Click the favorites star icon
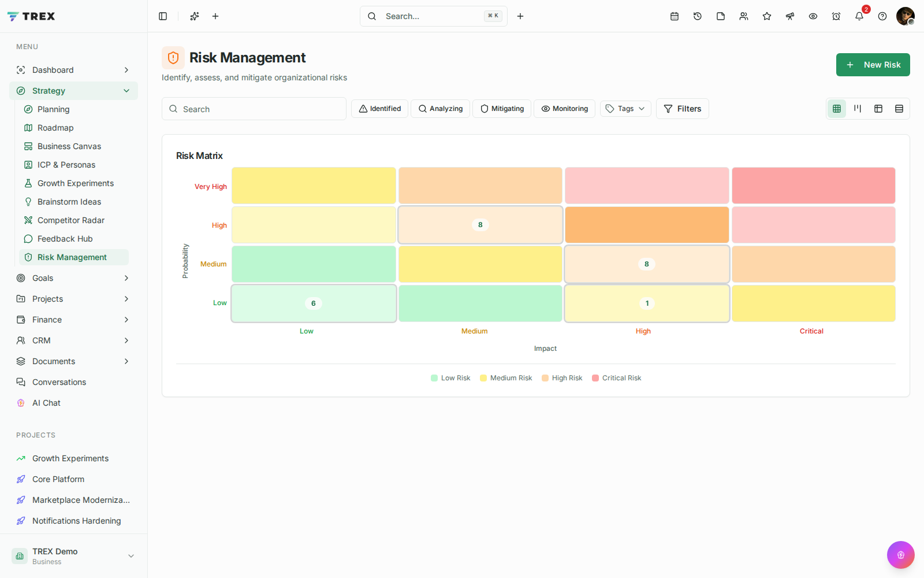 pos(767,16)
